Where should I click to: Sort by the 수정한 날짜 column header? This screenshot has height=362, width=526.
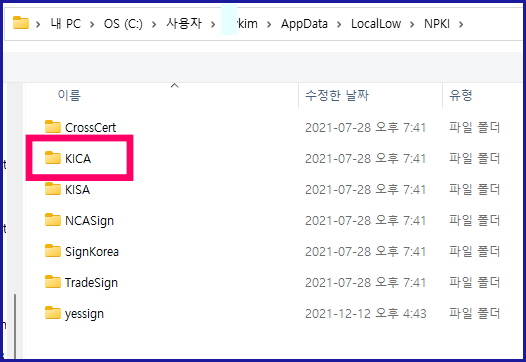(337, 95)
